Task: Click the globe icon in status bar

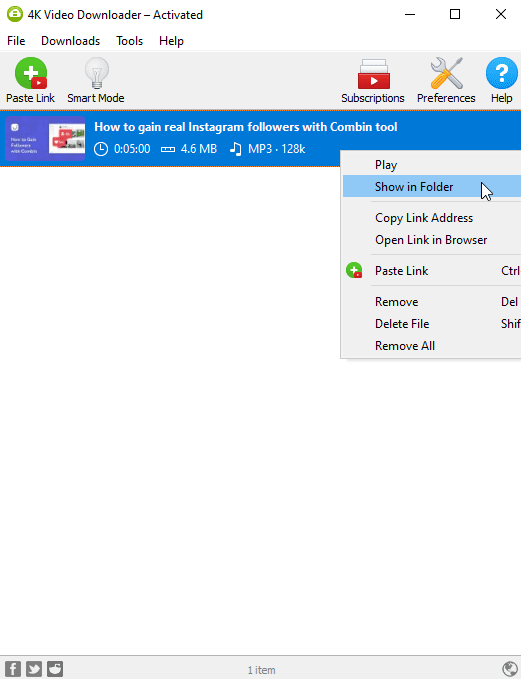Action: tap(510, 669)
